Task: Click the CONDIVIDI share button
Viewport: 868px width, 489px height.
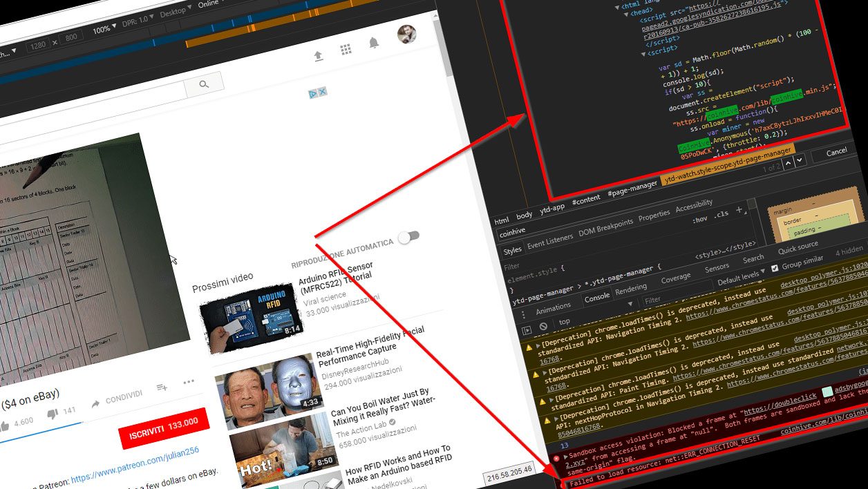Action: tap(117, 398)
